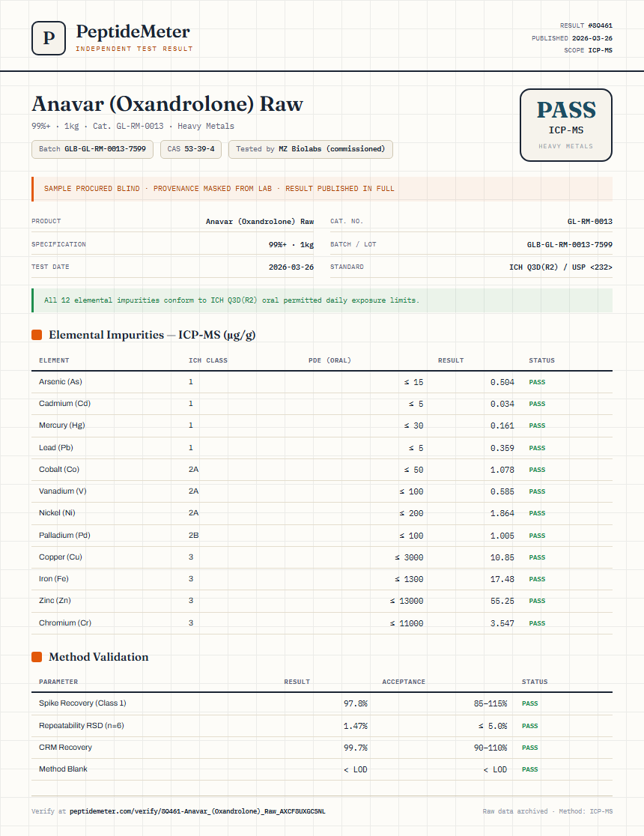Click the PASS ICP-MS result badge

565,125
